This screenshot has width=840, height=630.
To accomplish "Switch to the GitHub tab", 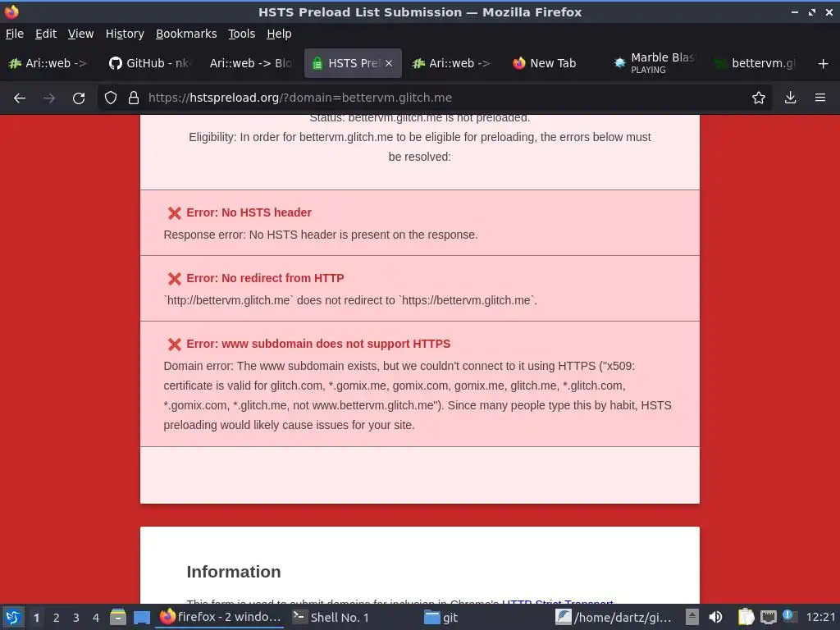I will (149, 63).
